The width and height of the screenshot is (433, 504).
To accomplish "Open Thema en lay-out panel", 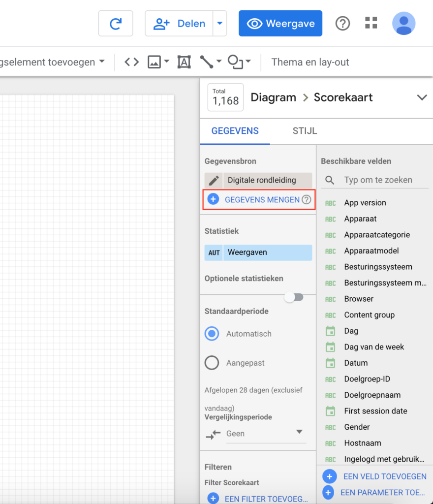I will point(310,62).
